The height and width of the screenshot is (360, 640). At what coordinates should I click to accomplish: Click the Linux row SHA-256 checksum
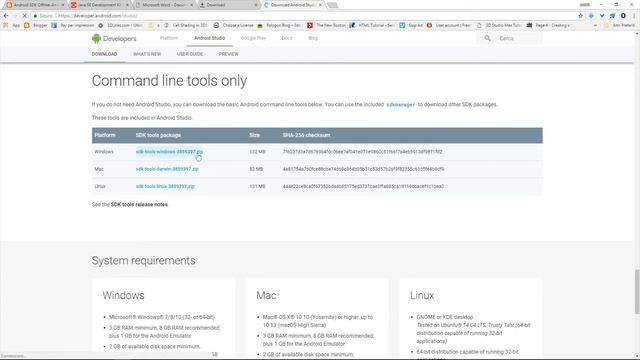[x=363, y=186]
